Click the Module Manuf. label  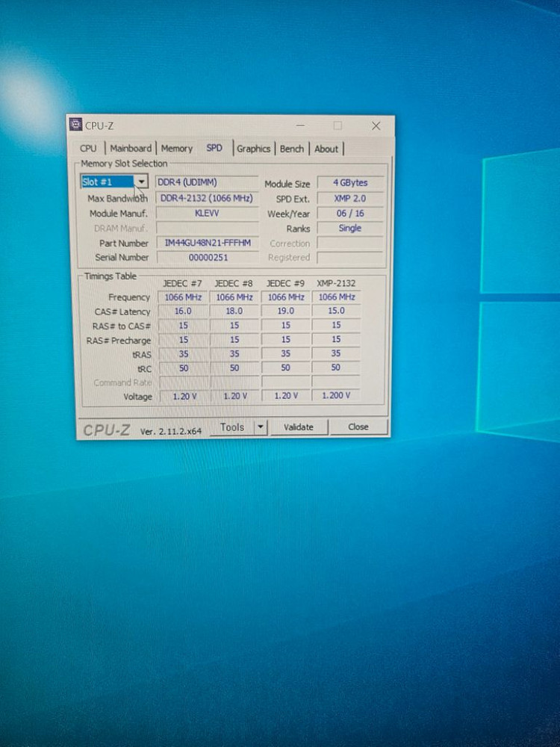coord(119,214)
